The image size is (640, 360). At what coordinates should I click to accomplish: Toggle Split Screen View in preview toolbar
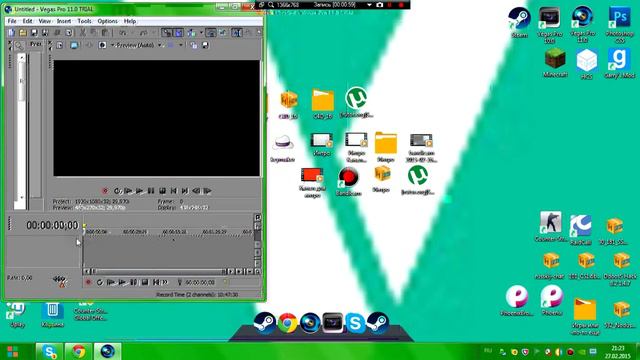pos(102,45)
